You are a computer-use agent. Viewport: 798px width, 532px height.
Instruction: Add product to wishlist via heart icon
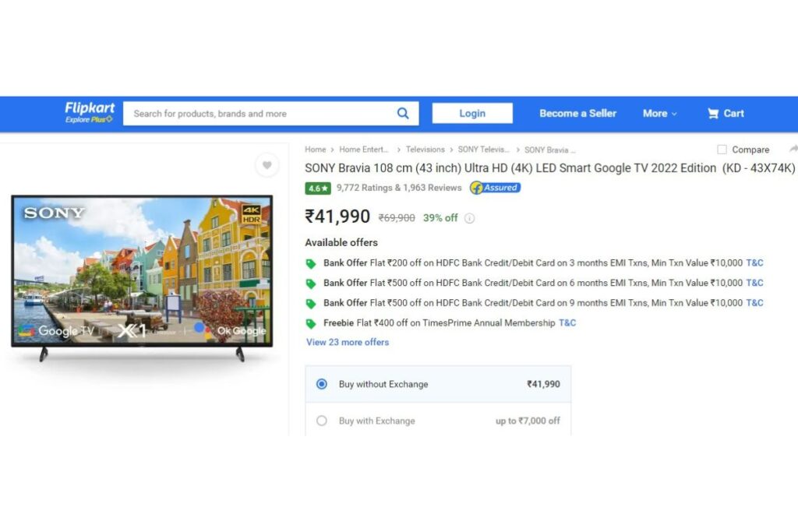click(267, 165)
